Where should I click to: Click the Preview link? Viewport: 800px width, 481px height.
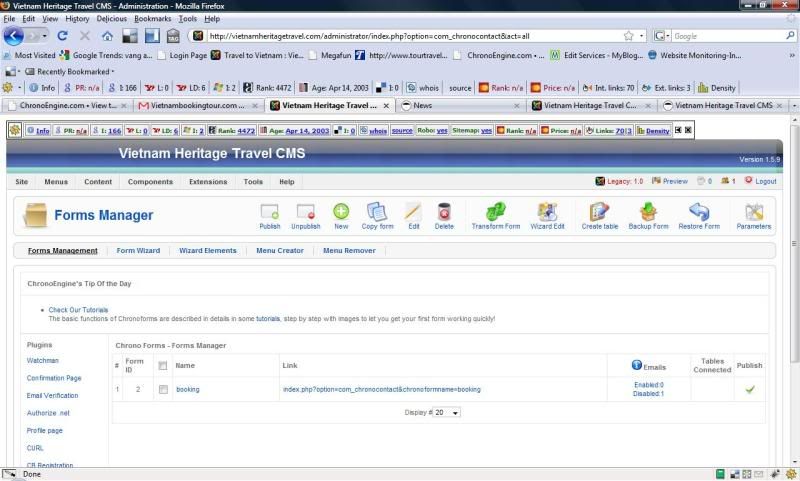pos(670,181)
